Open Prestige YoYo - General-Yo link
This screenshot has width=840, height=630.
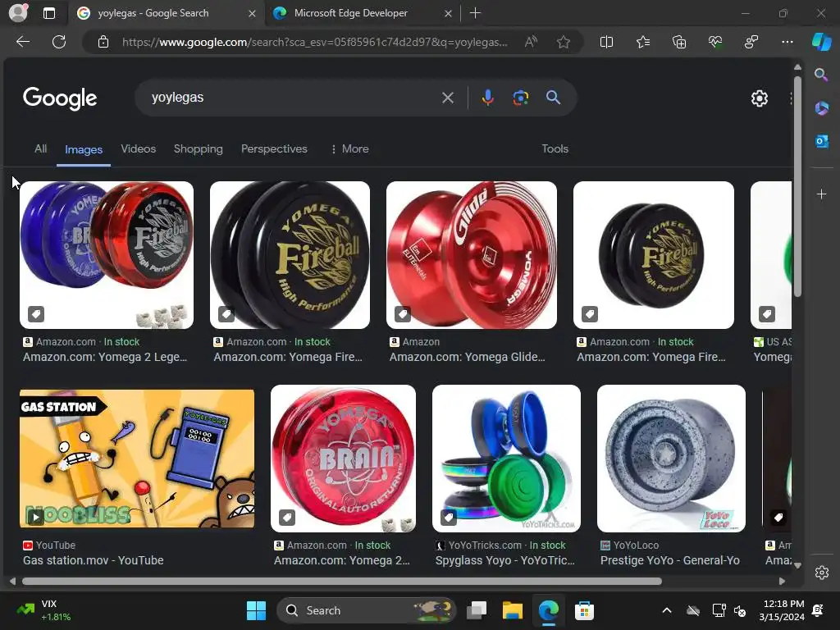click(670, 560)
